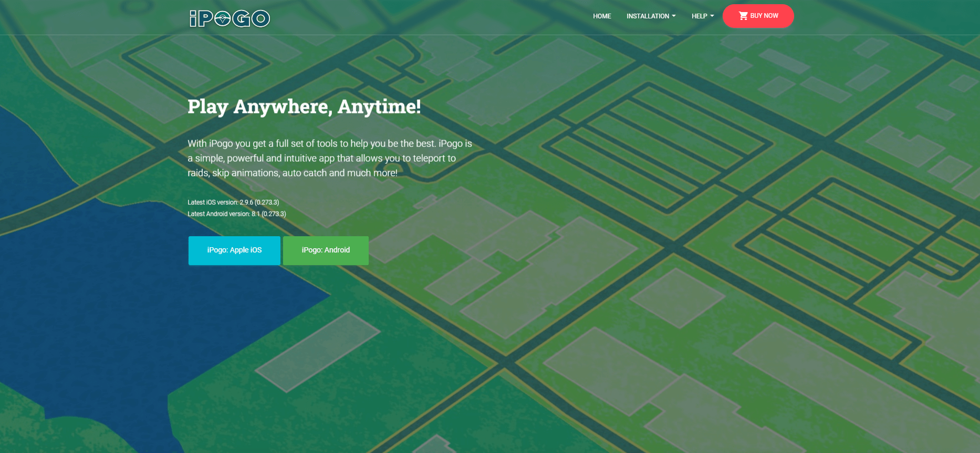
Task: Click the Buy Now button
Action: click(758, 16)
